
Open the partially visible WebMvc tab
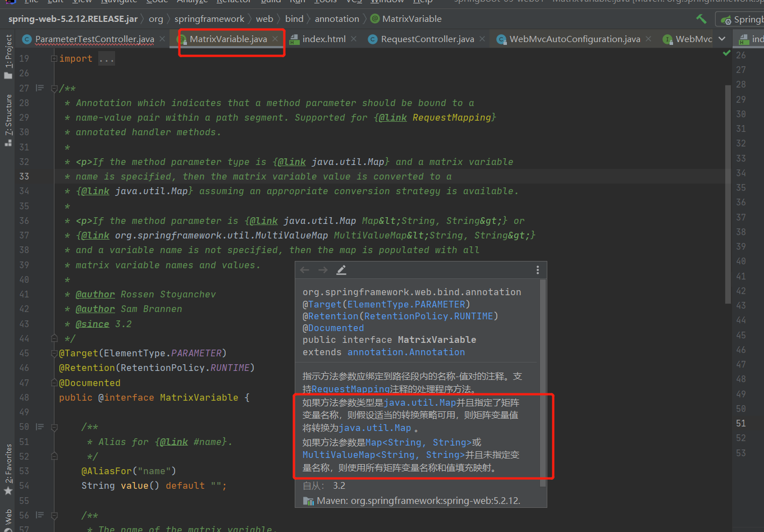coord(687,39)
